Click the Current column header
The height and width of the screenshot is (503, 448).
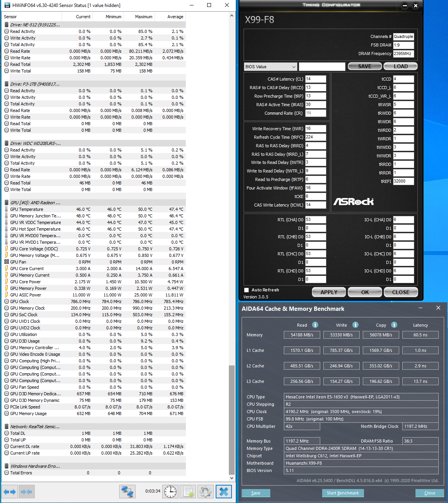pyautogui.click(x=77, y=17)
